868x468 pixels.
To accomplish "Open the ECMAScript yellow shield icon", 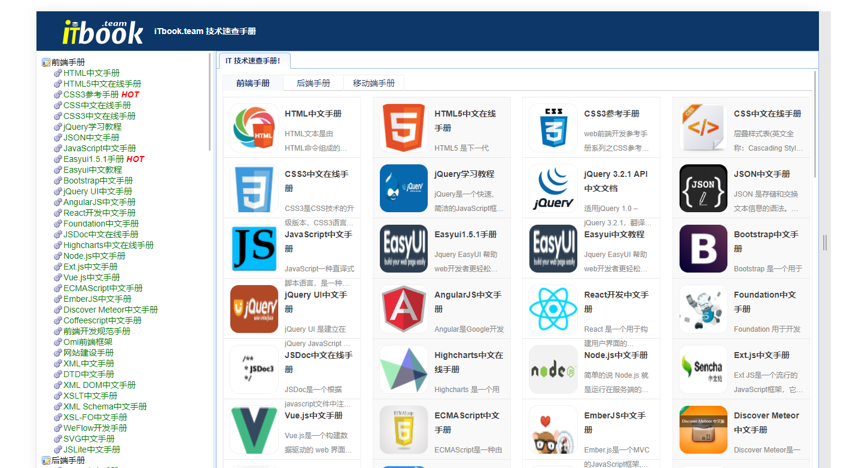I will 404,430.
